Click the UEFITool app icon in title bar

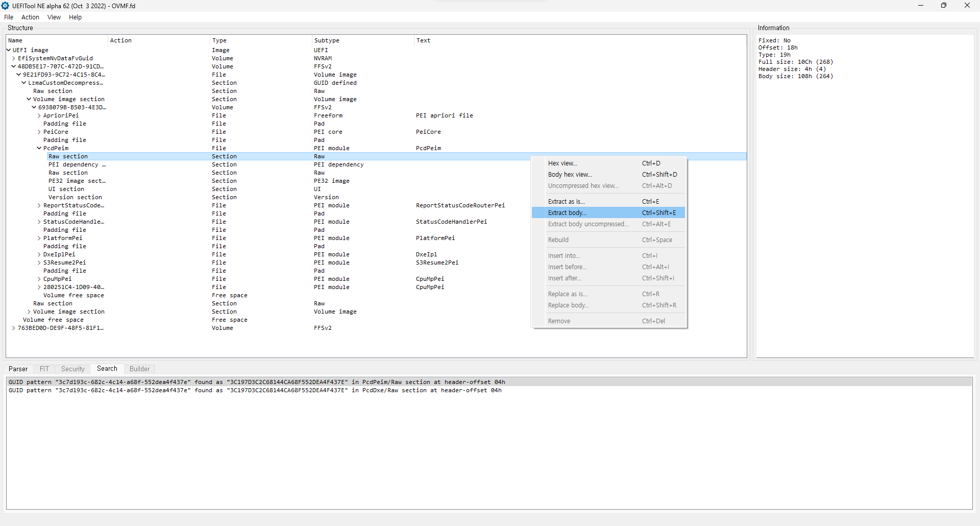pos(6,6)
